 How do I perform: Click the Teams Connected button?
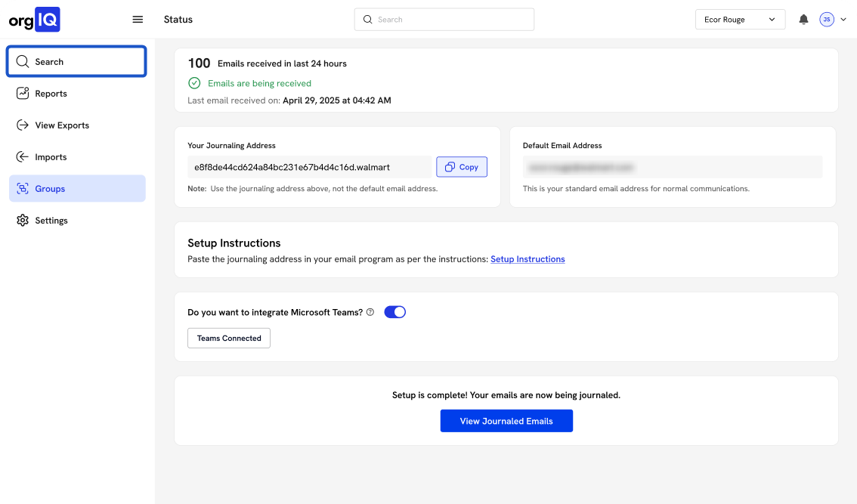pos(229,339)
